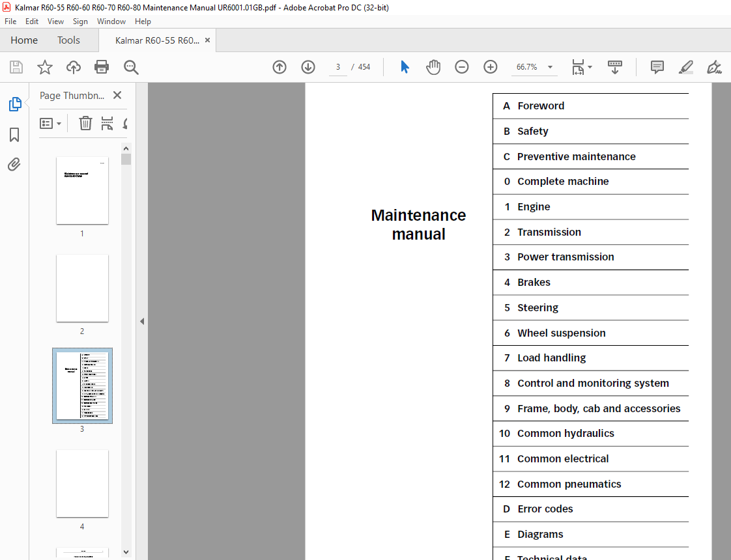Click 'Wheel suspension' contents entry
This screenshot has width=731, height=560.
[562, 333]
